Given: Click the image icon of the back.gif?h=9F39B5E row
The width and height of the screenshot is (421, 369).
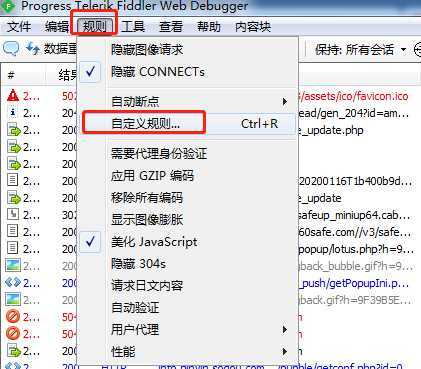Looking at the screenshot, I should [13, 299].
